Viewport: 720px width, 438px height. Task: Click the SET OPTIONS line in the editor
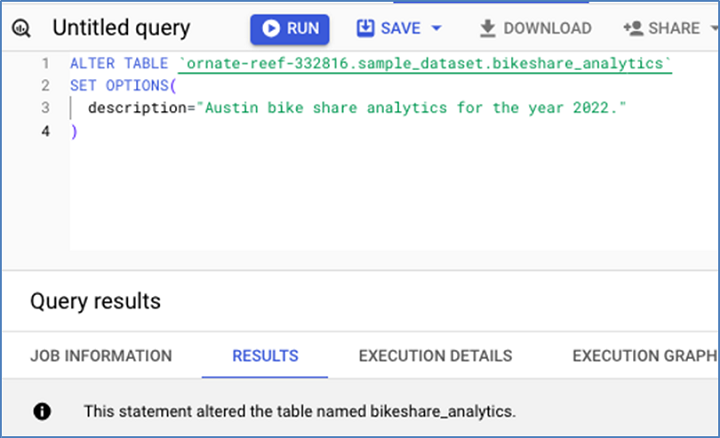pyautogui.click(x=110, y=86)
